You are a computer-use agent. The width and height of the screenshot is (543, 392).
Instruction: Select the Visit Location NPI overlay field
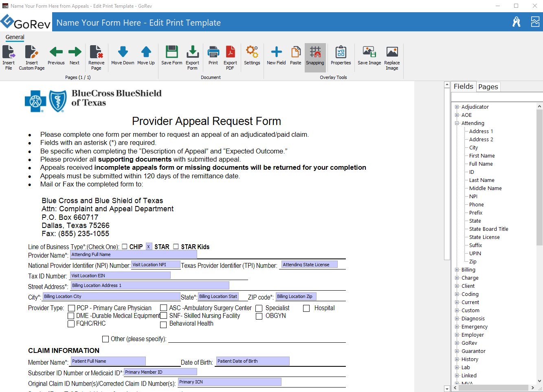[156, 265]
